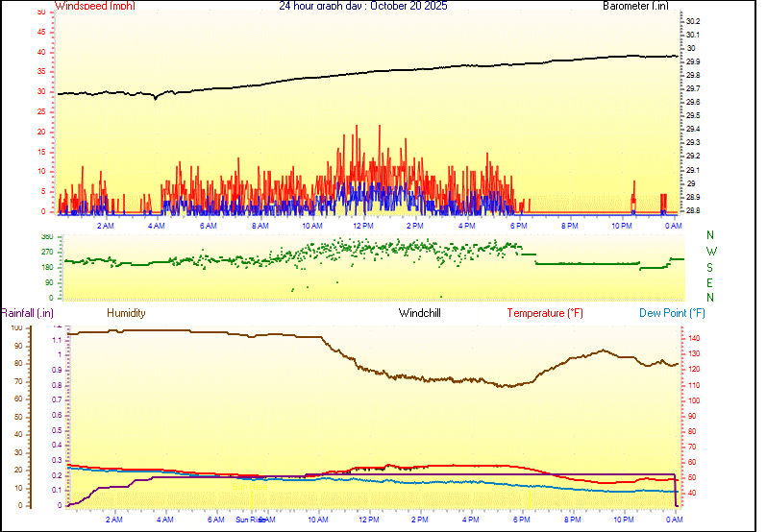Image resolution: width=767 pixels, height=532 pixels.
Task: Click the 30.2 value on barometer scale
Action: pos(694,21)
